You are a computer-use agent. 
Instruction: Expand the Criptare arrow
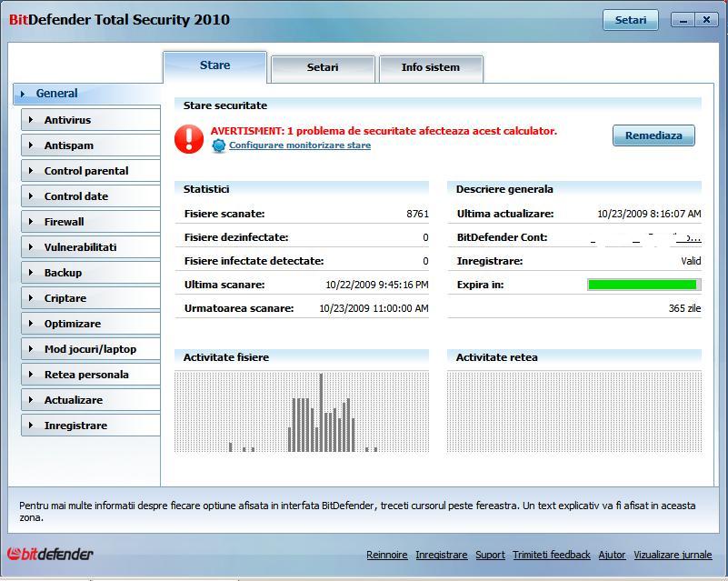[31, 298]
